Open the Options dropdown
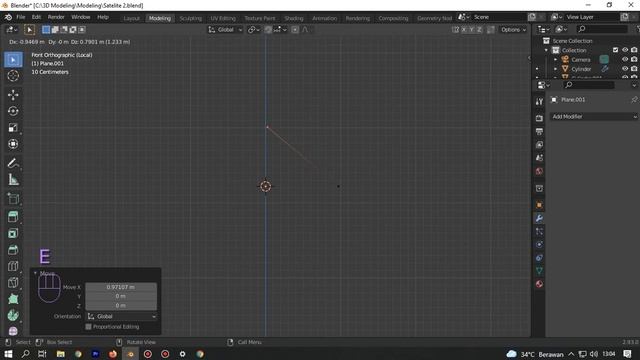Image resolution: width=640 pixels, height=360 pixels. 513,29
